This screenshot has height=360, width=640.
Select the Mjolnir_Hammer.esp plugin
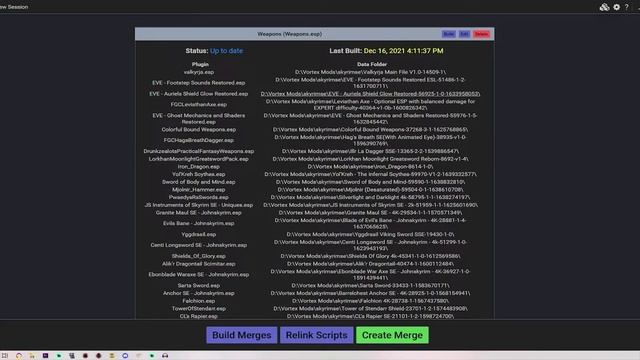point(199,190)
